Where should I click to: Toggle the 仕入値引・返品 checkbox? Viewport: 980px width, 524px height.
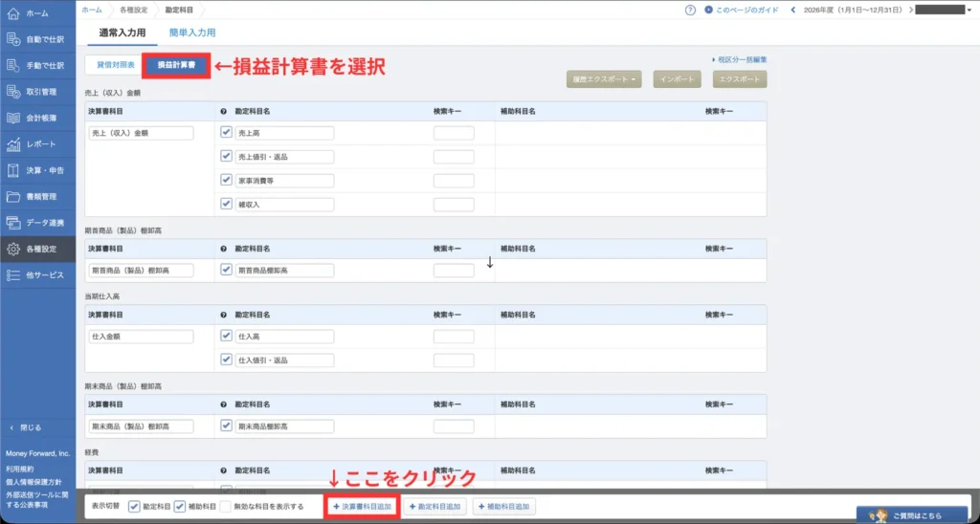226,360
